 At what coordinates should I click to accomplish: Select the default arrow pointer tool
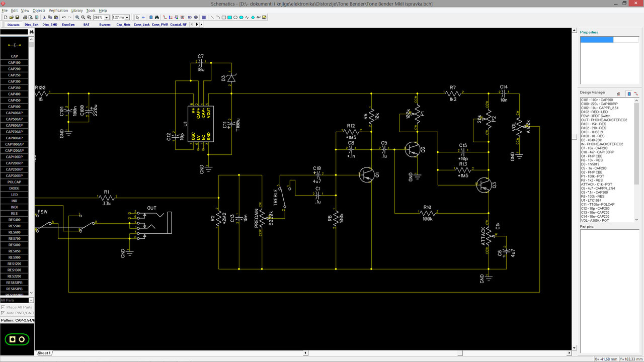click(x=137, y=17)
